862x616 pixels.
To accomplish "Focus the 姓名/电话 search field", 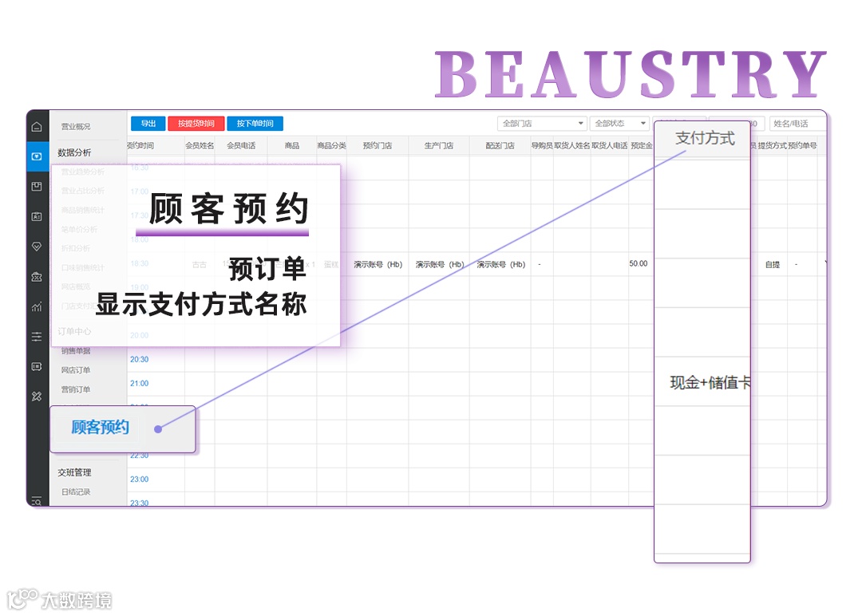I will [797, 124].
